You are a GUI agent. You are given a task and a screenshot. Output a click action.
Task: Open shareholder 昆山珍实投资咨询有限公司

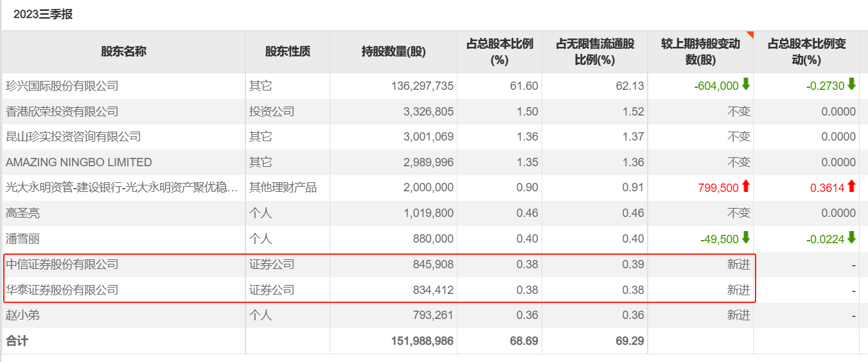73,137
